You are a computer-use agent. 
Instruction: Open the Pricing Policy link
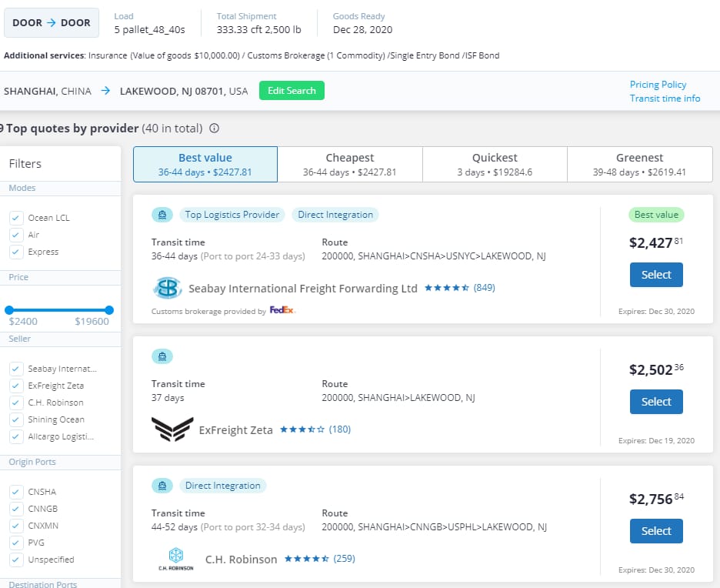(658, 85)
